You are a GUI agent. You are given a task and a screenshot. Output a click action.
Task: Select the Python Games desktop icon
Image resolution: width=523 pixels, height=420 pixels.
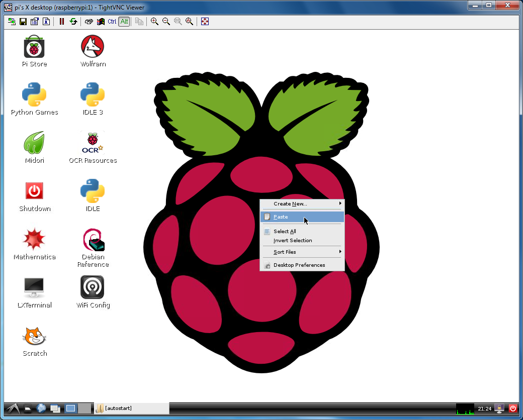coord(34,99)
